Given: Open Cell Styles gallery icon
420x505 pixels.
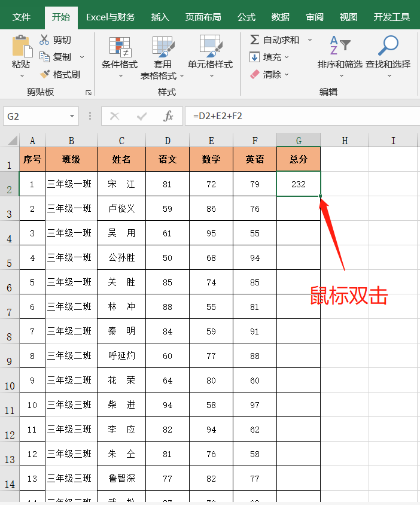Looking at the screenshot, I should coord(210,46).
